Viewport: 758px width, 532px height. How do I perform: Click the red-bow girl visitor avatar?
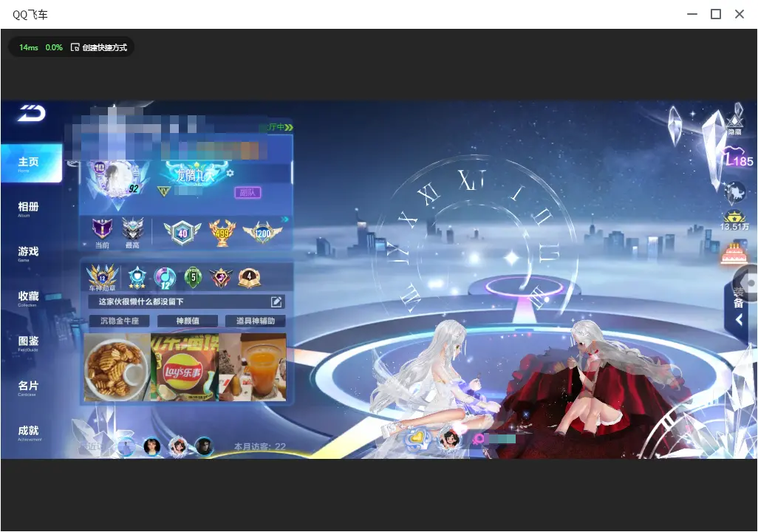pos(178,446)
